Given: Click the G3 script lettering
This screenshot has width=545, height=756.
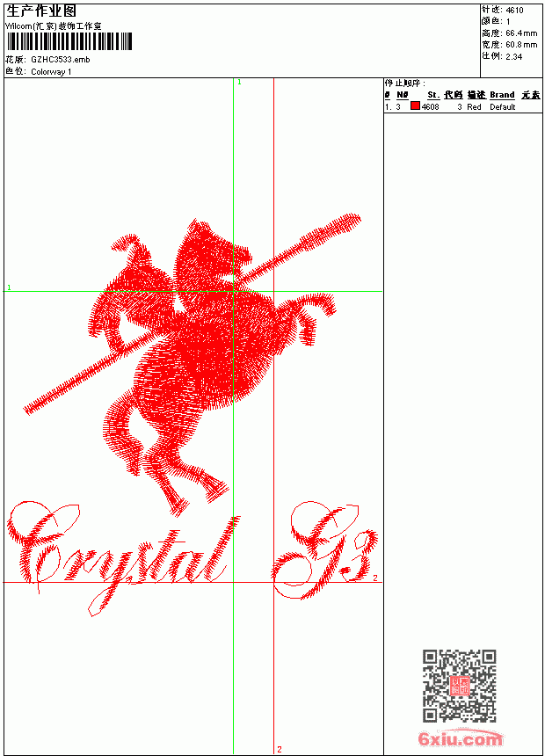Looking at the screenshot, I should [324, 549].
